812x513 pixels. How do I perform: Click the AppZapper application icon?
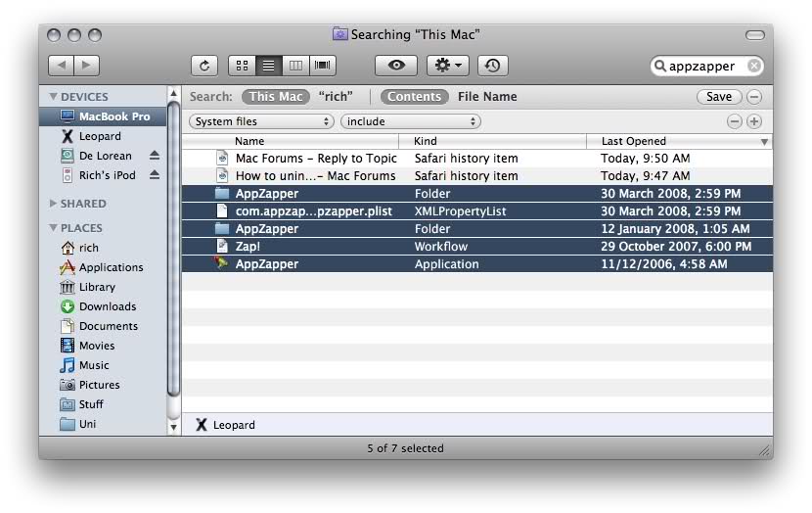[x=222, y=263]
